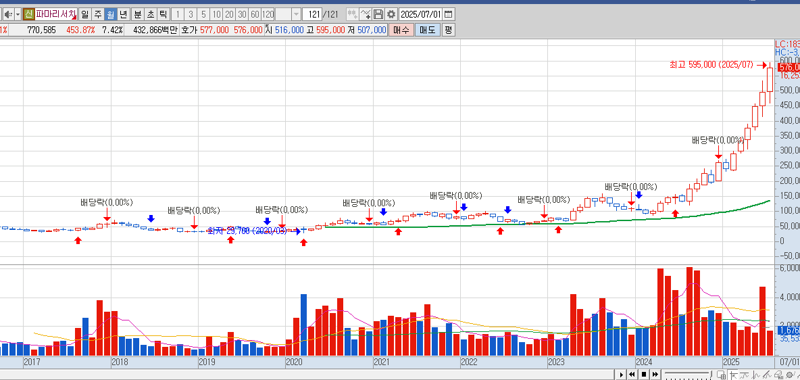Click the bid price 576,000
This screenshot has height=380, width=800.
pyautogui.click(x=248, y=30)
